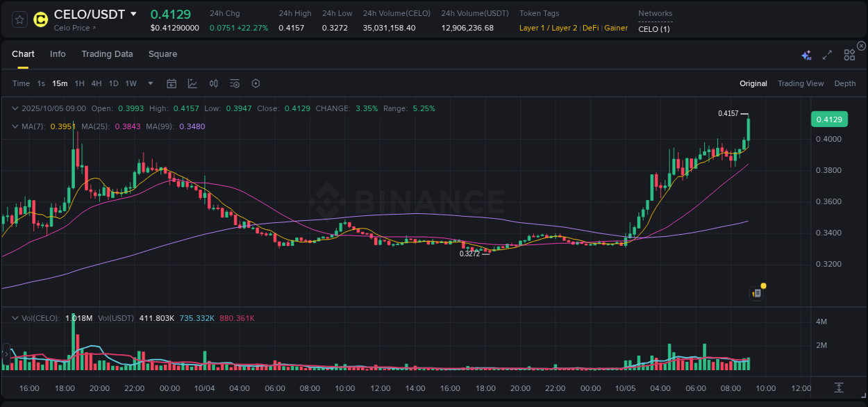Open the chart layout widgets icon
Viewport: 868px width, 407px height.
click(849, 53)
